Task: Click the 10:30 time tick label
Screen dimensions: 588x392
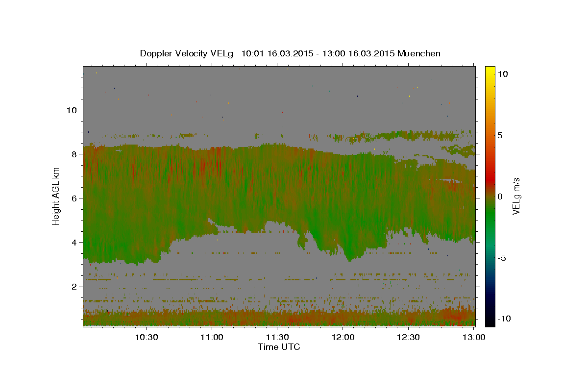Action: (x=147, y=338)
